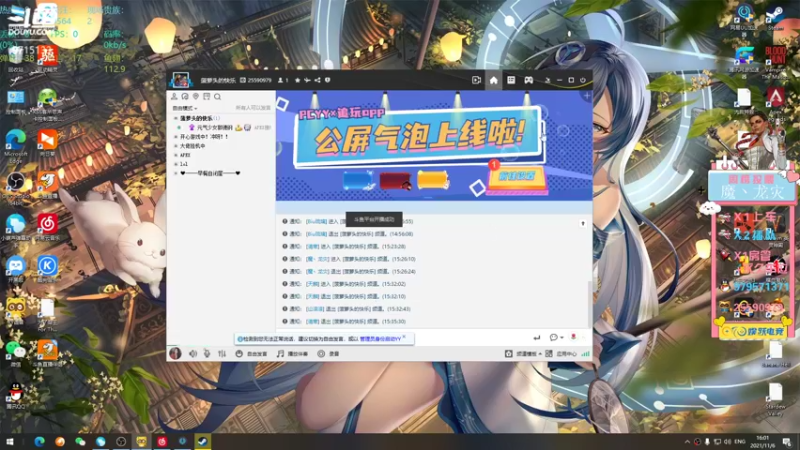Click the online member count icon
Image resolution: width=800 pixels, height=450 pixels.
tap(283, 80)
